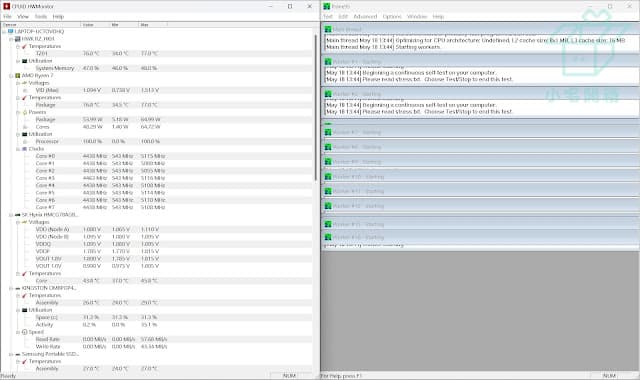Click the HWMonitor red title bar icon
Screen dimensions: 640x380
[6, 6]
